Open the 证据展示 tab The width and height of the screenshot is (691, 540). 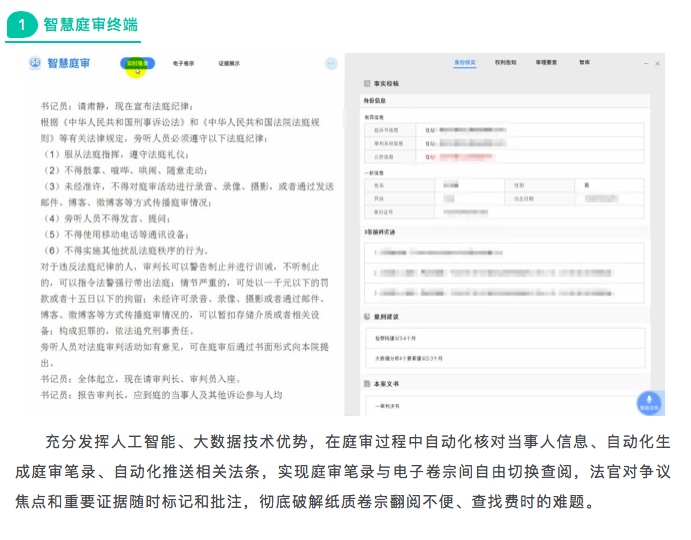click(228, 64)
